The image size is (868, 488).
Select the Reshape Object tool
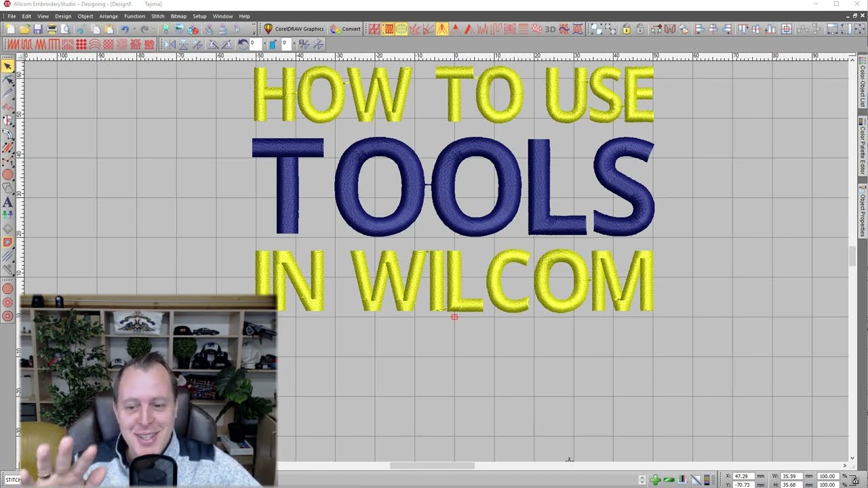tap(7, 79)
